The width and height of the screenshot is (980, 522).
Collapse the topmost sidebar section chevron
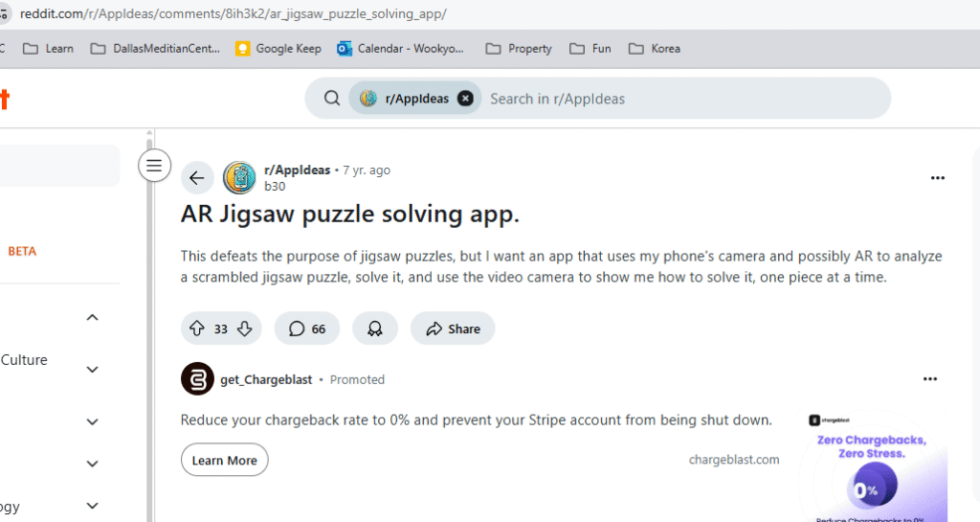tap(93, 317)
